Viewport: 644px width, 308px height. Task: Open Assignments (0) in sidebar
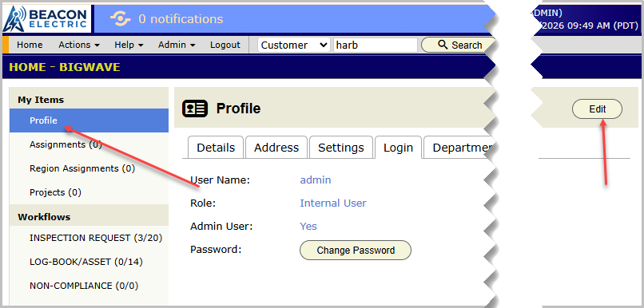(89, 144)
